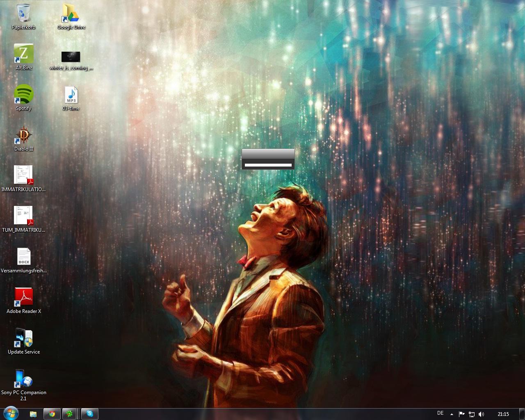
Task: Open the Action Center flag icon
Action: pyautogui.click(x=461, y=414)
